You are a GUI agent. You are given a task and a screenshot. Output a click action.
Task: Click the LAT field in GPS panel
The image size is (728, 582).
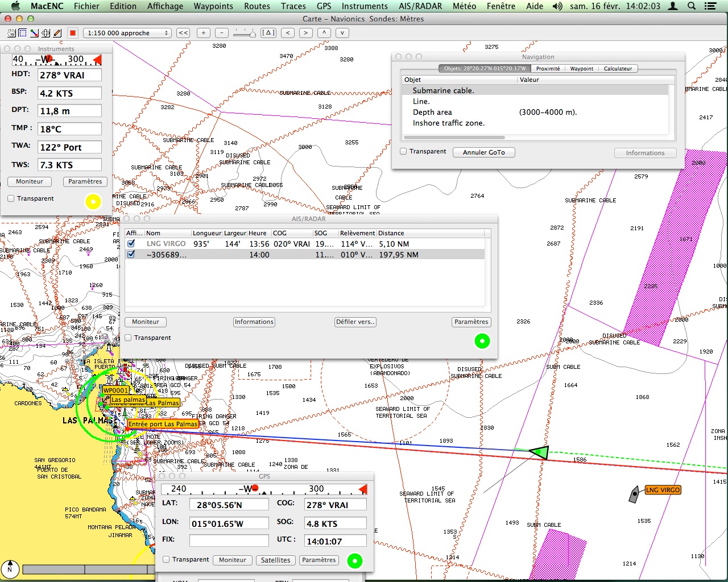click(229, 505)
